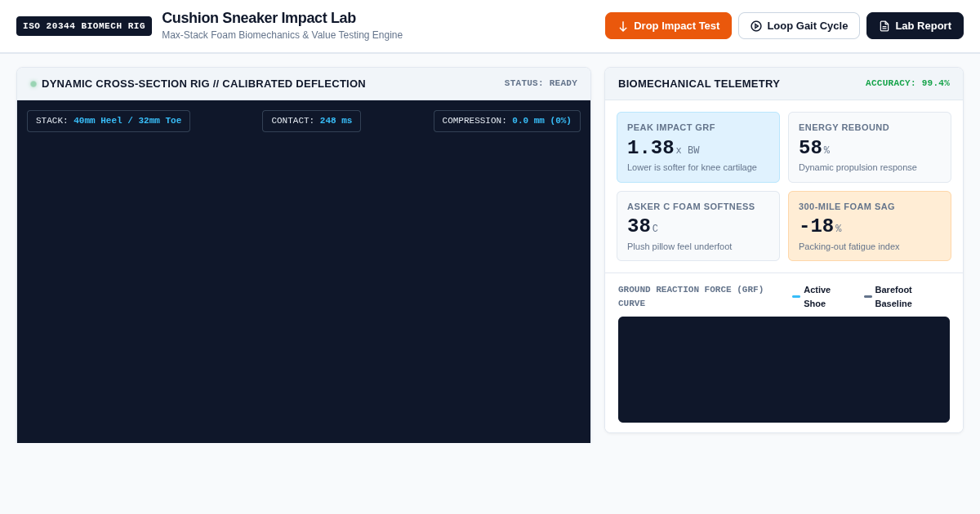The height and width of the screenshot is (514, 980).
Task: Click the Ground Reaction Force (GRF) Curve label
Action: 691,296
